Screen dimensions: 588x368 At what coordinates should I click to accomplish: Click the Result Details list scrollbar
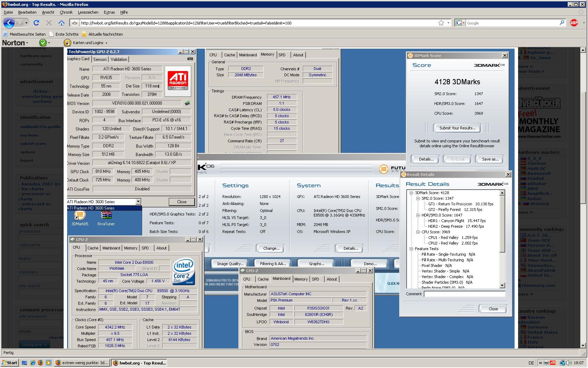502,239
